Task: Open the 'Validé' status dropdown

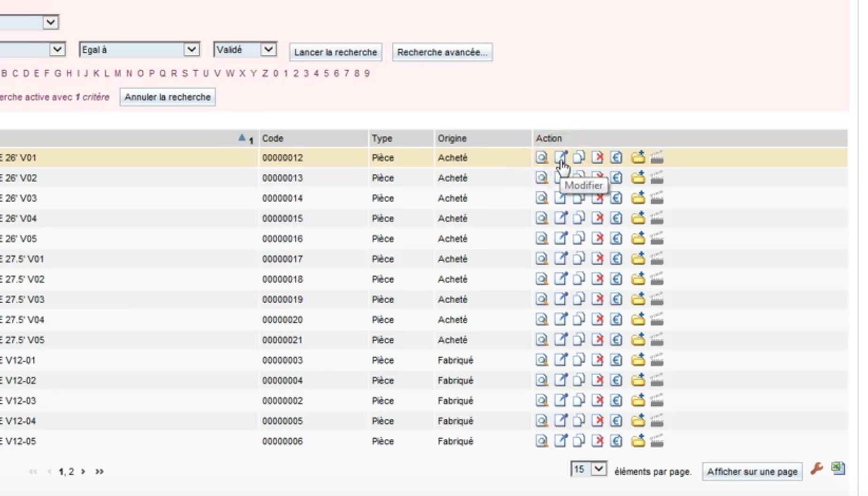Action: pos(245,50)
